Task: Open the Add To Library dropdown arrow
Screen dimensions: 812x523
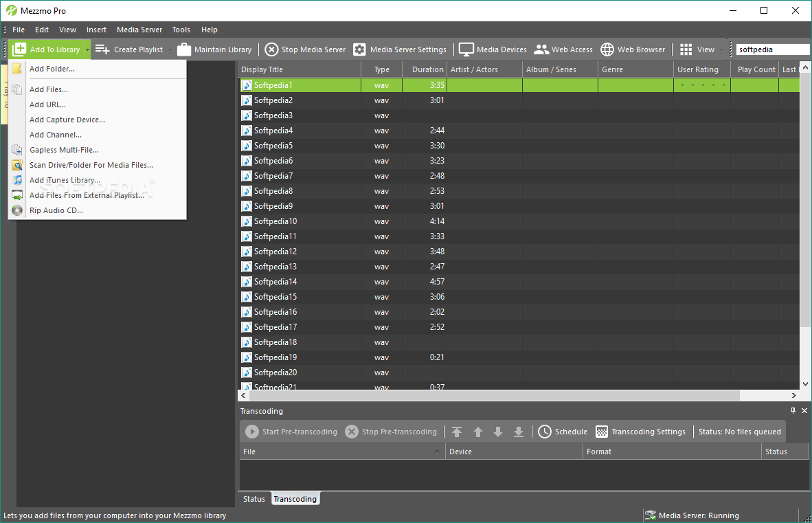Action: pyautogui.click(x=87, y=49)
